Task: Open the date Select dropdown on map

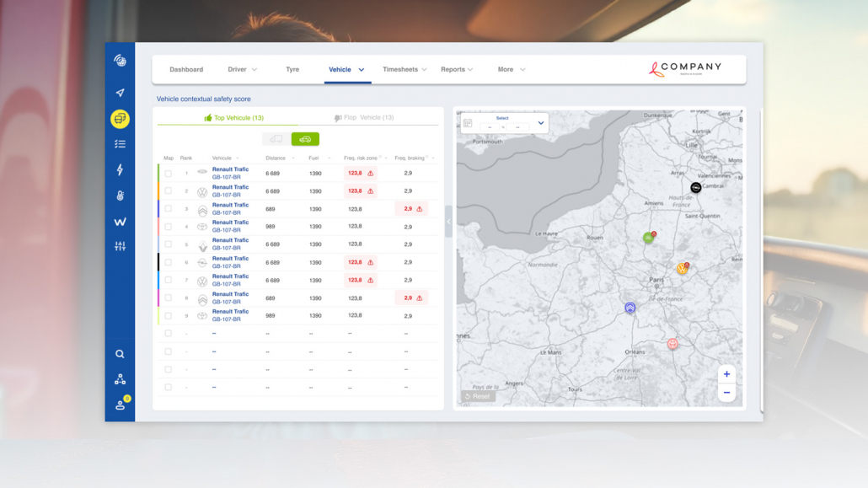Action: pos(540,123)
